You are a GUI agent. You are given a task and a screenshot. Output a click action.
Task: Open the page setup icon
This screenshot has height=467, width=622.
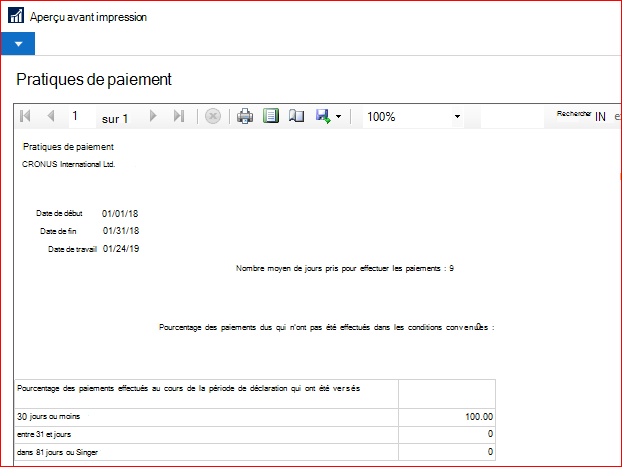coord(296,116)
